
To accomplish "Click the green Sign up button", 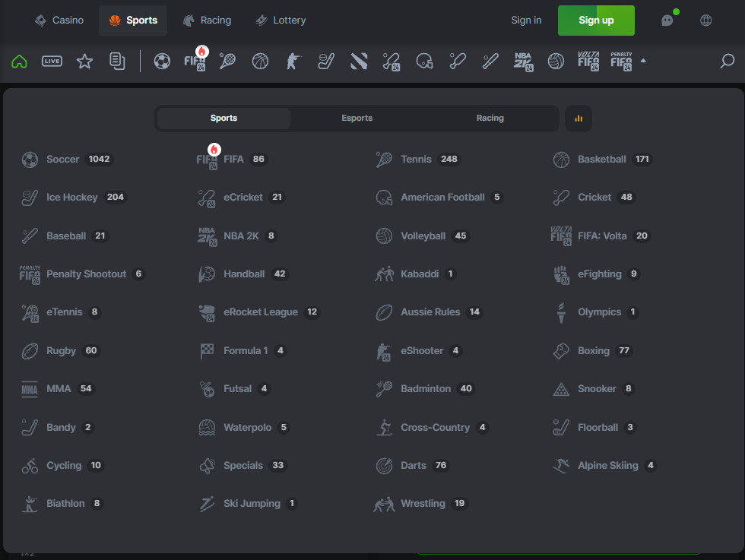I will (596, 21).
